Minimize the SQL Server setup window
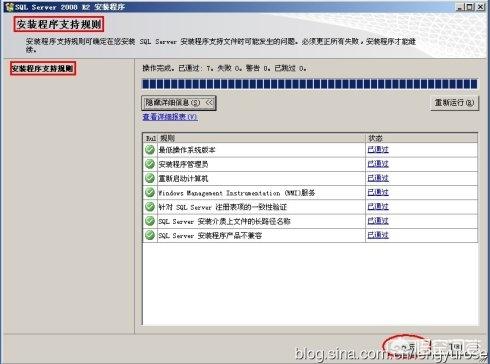The width and height of the screenshot is (490, 364). (460, 7)
